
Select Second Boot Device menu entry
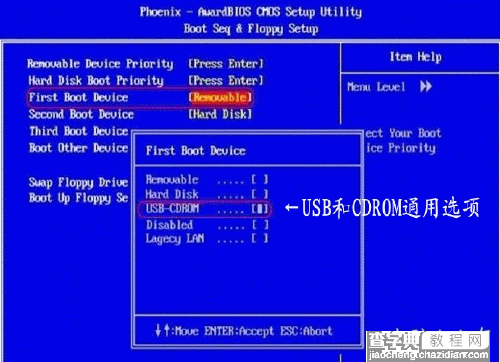tap(81, 114)
